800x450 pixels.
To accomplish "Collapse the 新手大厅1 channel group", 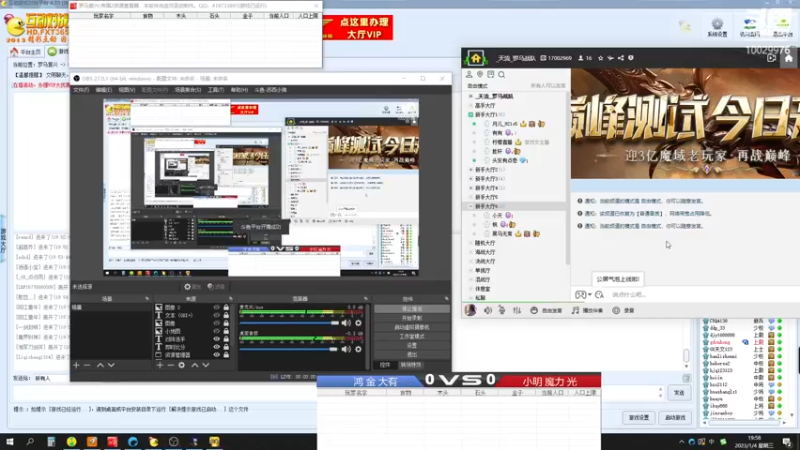I will (x=470, y=115).
